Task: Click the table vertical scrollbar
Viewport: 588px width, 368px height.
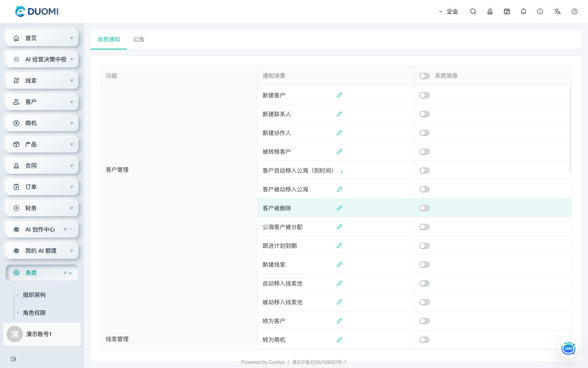Action: 570,129
